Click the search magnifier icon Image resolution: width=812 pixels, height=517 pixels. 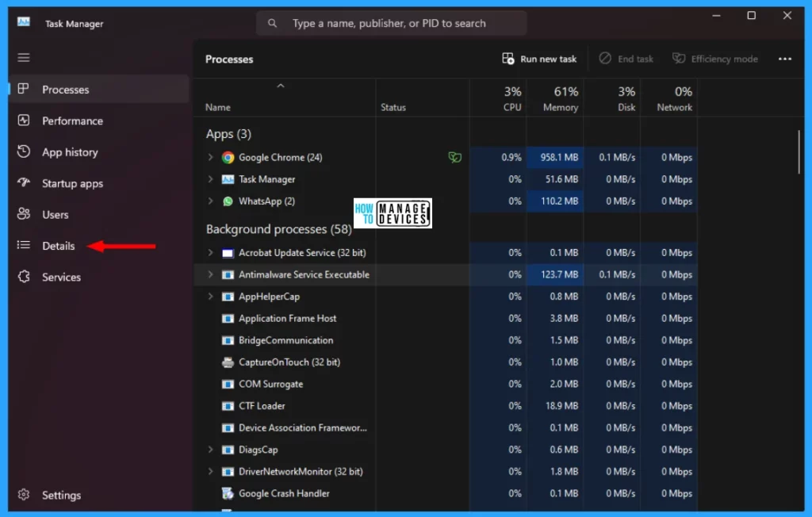(273, 23)
